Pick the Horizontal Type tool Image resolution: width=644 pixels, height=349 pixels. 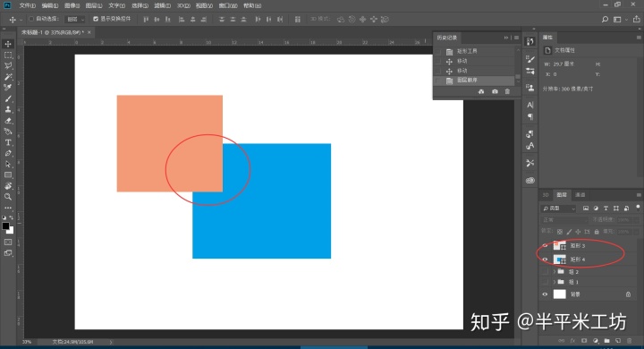(8, 142)
